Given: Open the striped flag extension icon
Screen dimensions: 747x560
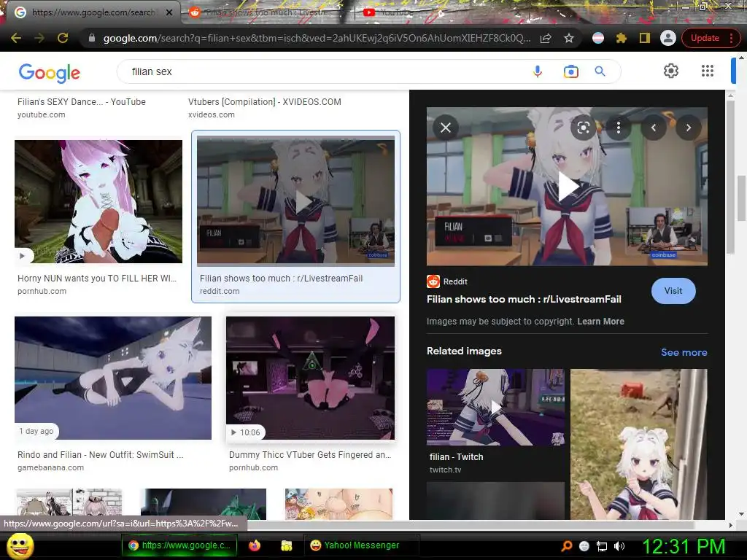Looking at the screenshot, I should pos(598,38).
